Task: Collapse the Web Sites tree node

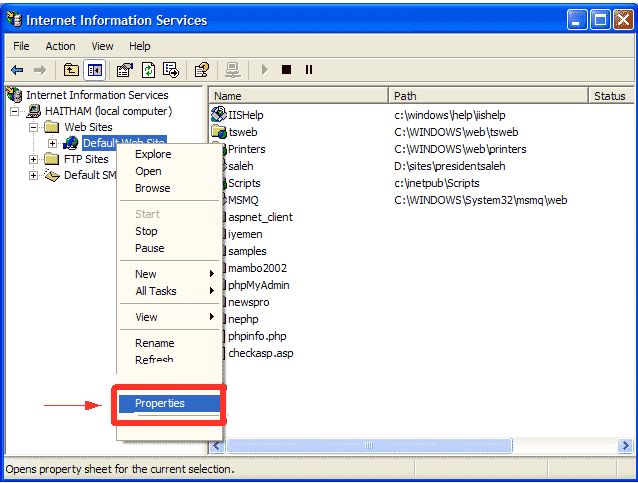Action: point(34,127)
